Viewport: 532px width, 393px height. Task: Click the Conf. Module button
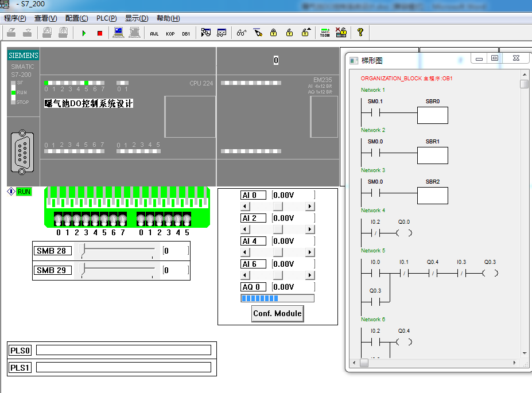tap(277, 313)
